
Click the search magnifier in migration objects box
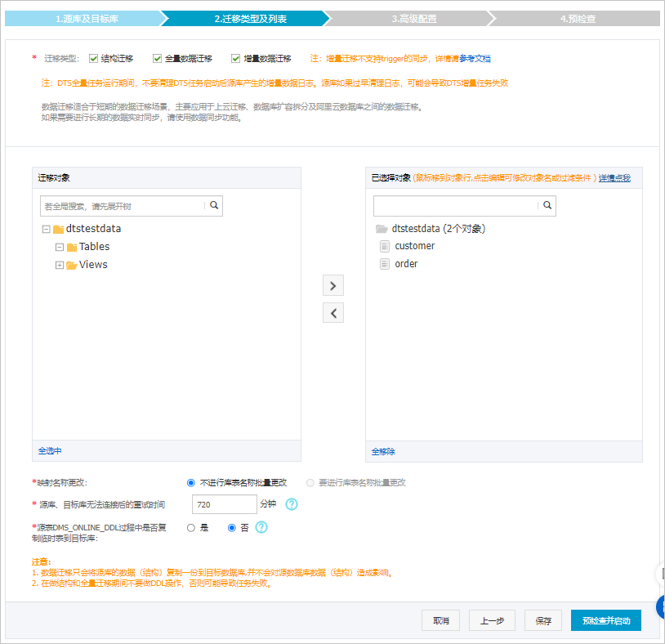[x=214, y=205]
